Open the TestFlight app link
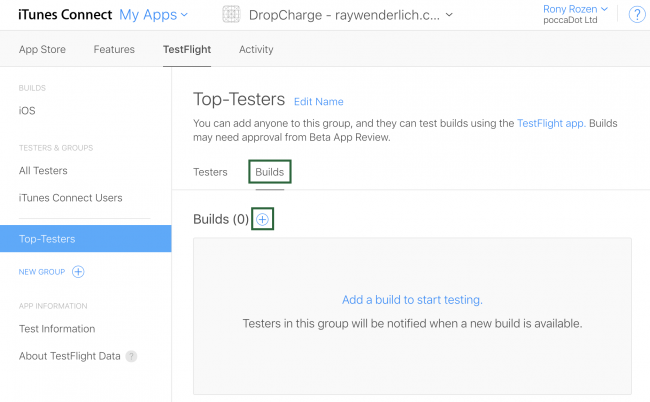Viewport: 650px width, 402px height. click(x=551, y=124)
